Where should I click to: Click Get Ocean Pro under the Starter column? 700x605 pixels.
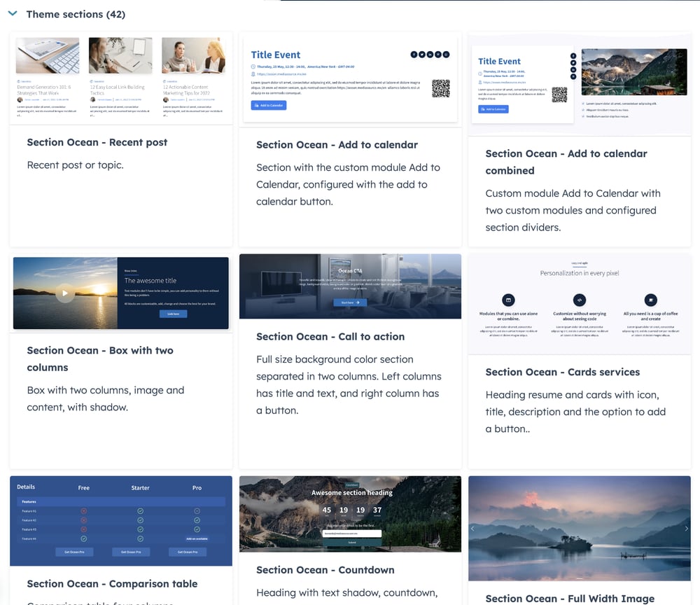click(131, 552)
